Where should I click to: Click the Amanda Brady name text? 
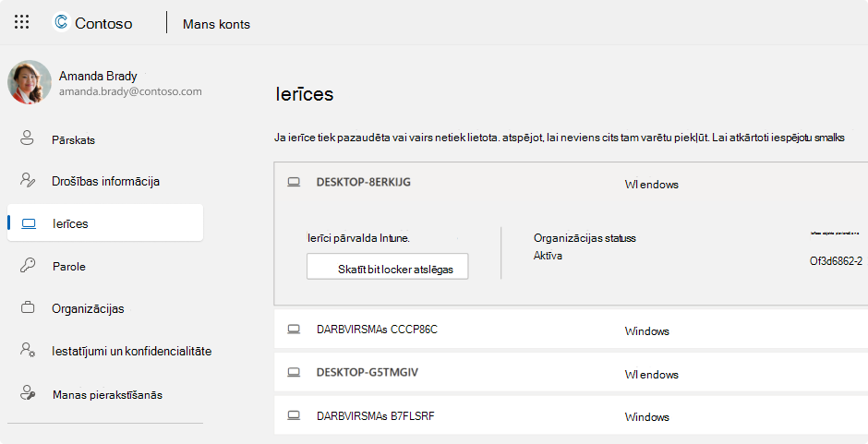tap(98, 76)
